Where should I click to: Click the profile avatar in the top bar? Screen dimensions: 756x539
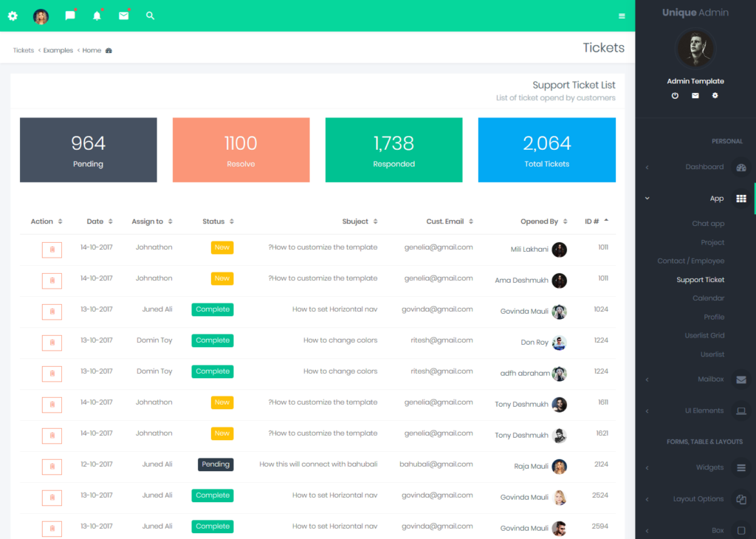pos(41,16)
